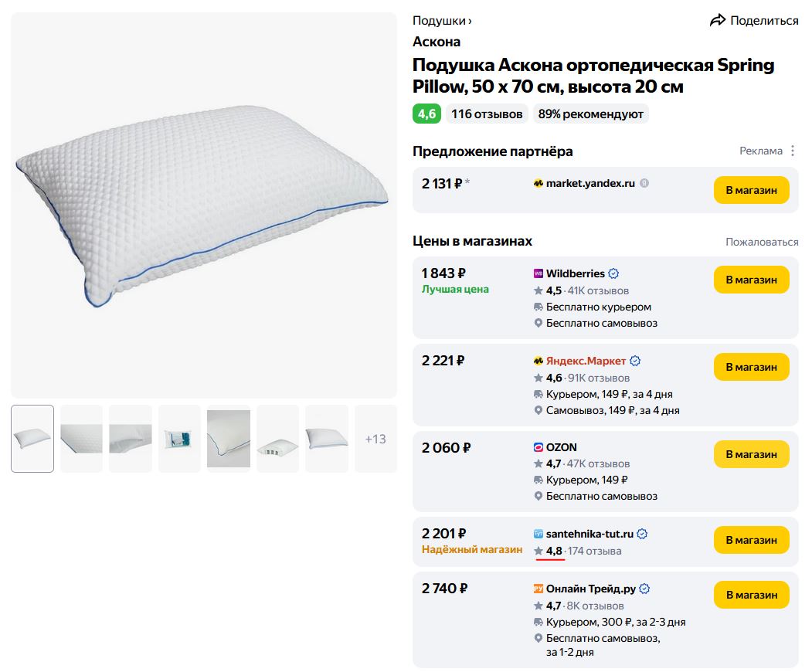Viewport: 812px width, 672px height.
Task: Click the Share arrow icon
Action: click(718, 21)
